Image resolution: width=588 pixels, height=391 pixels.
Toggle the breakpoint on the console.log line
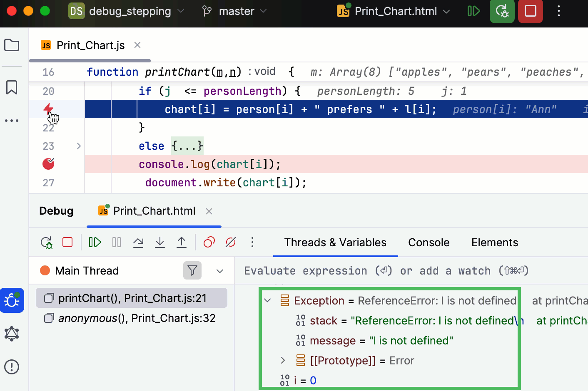tap(48, 164)
